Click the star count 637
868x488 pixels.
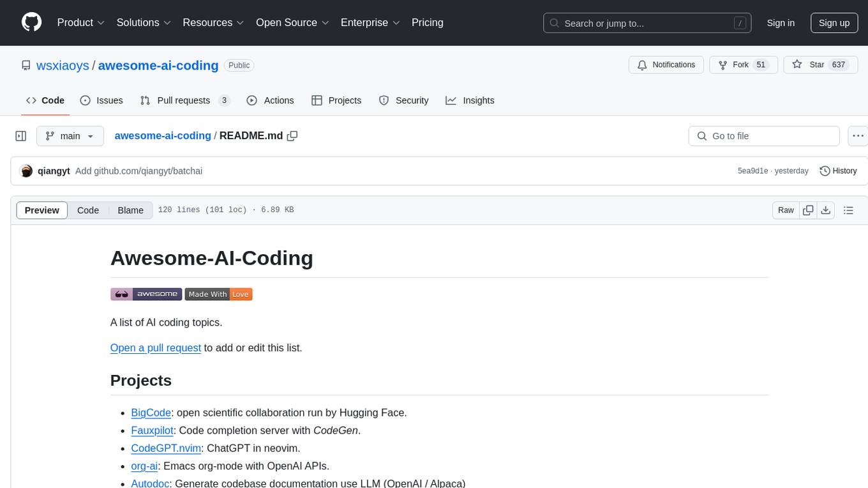838,65
